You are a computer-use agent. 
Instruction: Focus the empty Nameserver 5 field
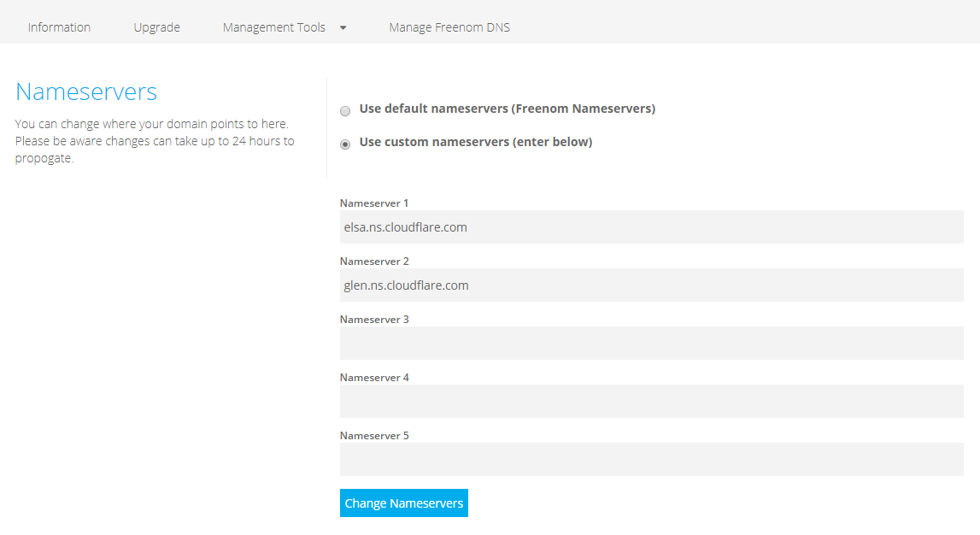pyautogui.click(x=651, y=460)
